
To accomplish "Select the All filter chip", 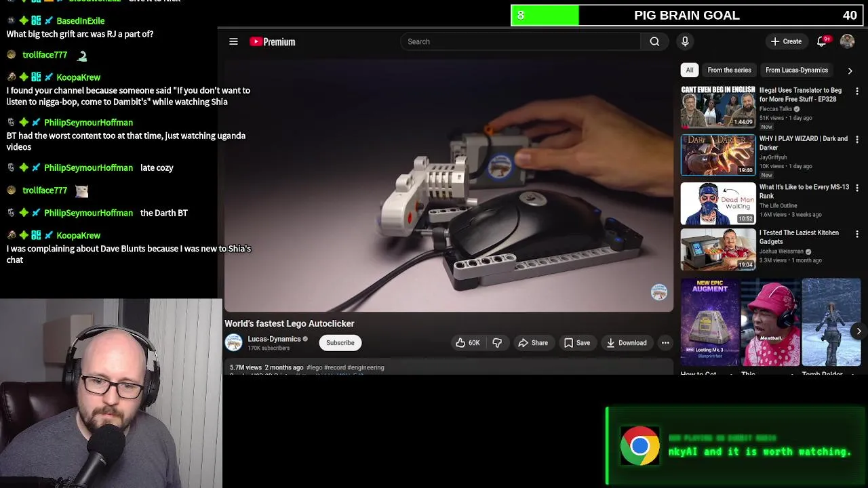I will [690, 70].
